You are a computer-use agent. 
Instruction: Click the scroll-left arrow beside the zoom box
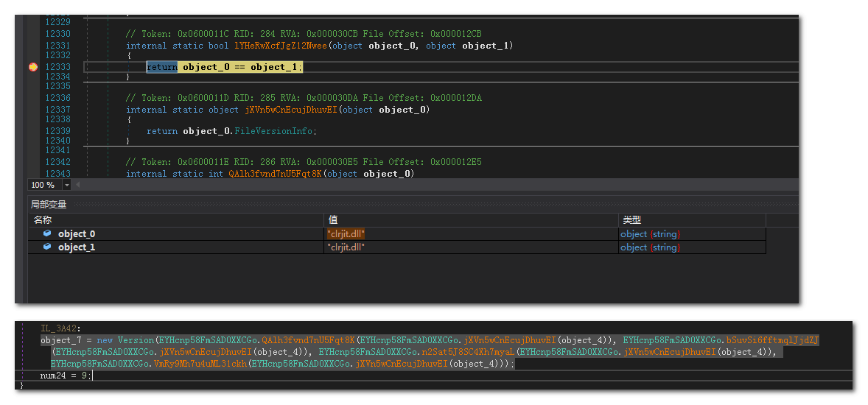(x=77, y=184)
